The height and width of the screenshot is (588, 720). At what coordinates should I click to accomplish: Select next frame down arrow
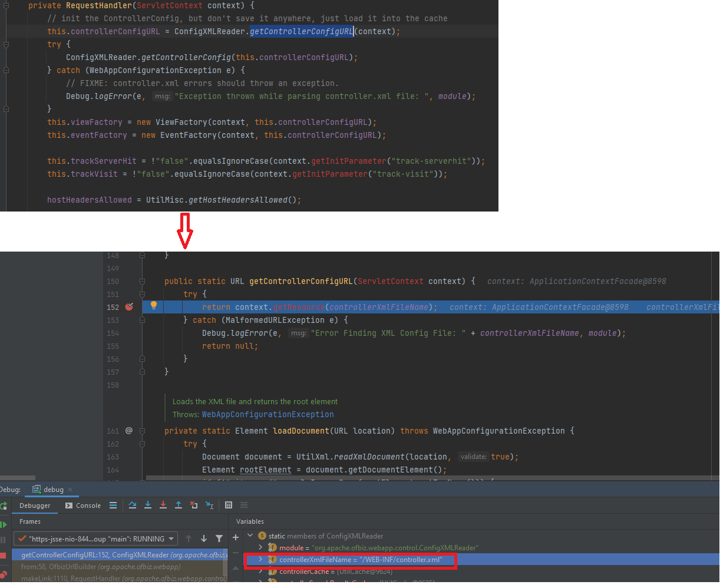point(204,539)
